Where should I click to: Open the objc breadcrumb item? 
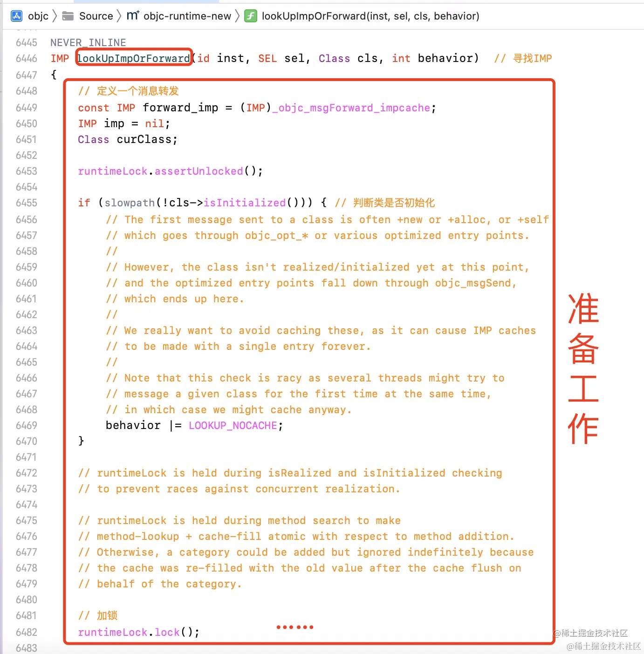point(38,16)
